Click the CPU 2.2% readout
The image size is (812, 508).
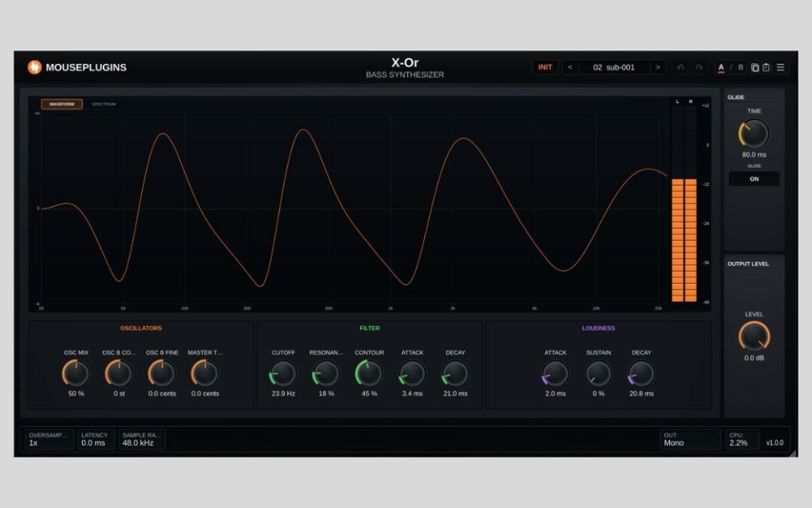tap(742, 439)
